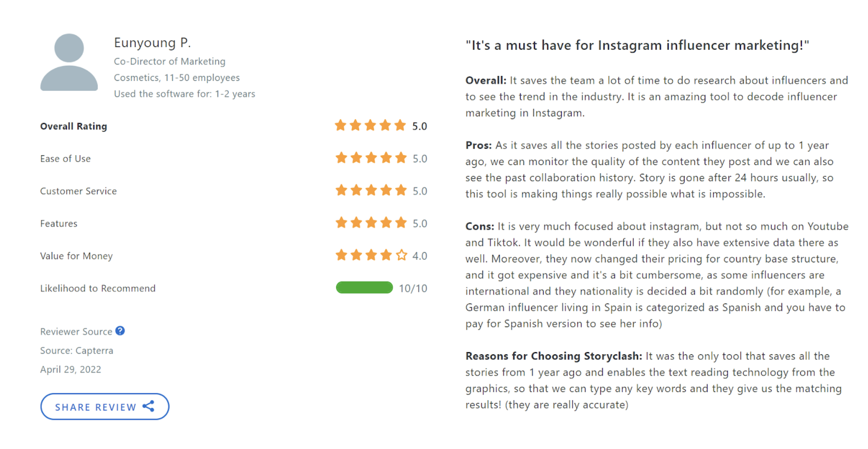The height and width of the screenshot is (449, 868).
Task: Select the third star for Customer Service
Action: point(370,190)
